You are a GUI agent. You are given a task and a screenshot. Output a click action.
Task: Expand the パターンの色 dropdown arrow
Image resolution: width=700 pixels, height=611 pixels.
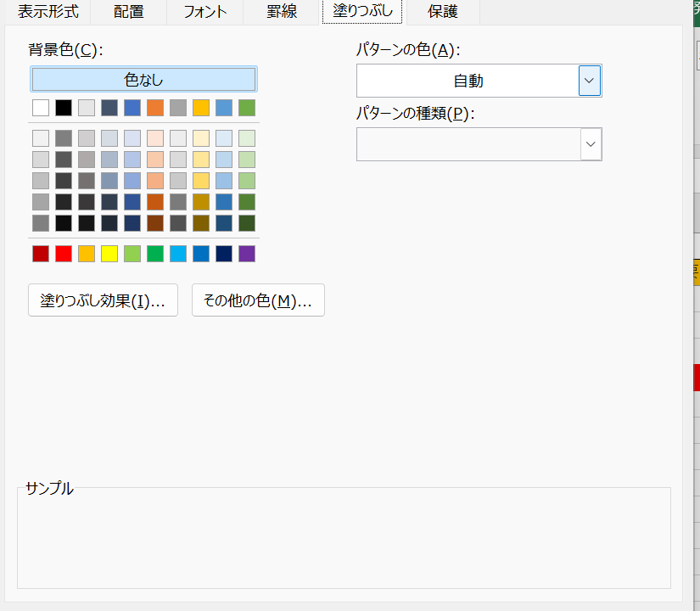coord(590,81)
